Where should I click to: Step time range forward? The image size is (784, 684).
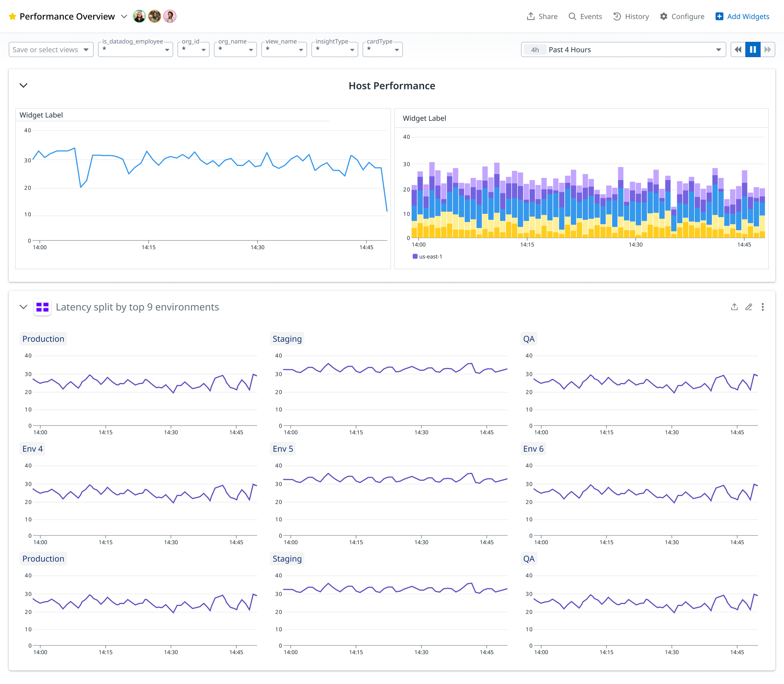767,50
